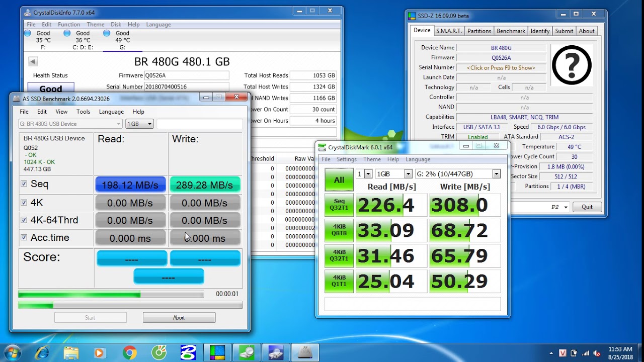Screen dimensions: 644x362
Task: Open the About tab in SSD-Z
Action: (x=587, y=31)
